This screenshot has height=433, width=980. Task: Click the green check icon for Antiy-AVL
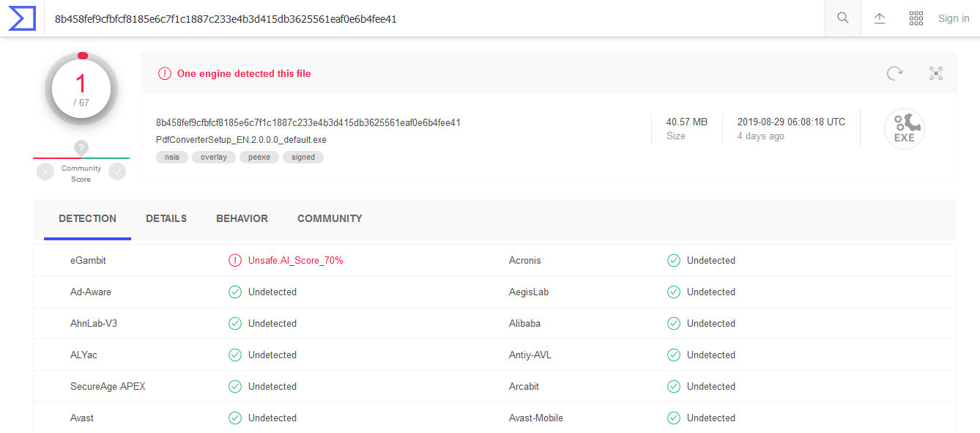click(x=673, y=355)
